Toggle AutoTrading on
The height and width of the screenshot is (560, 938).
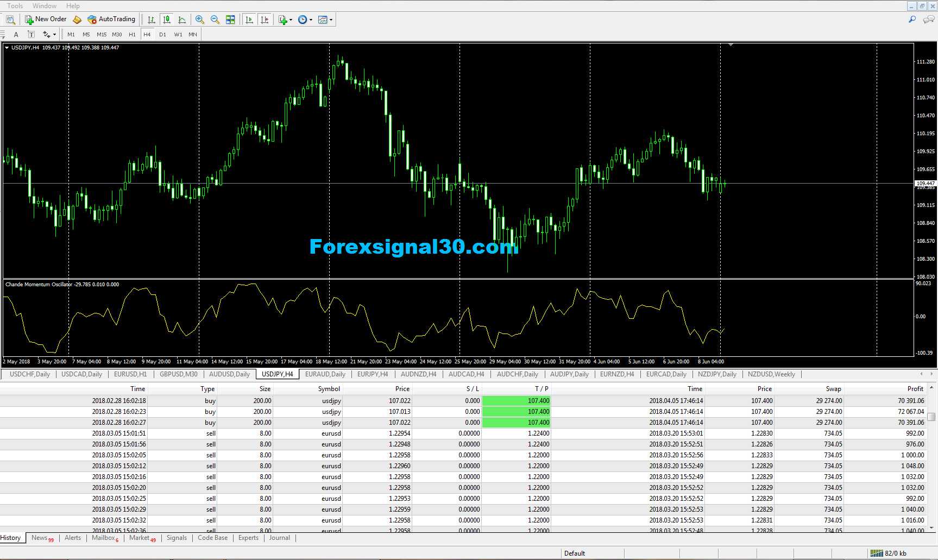click(x=111, y=20)
